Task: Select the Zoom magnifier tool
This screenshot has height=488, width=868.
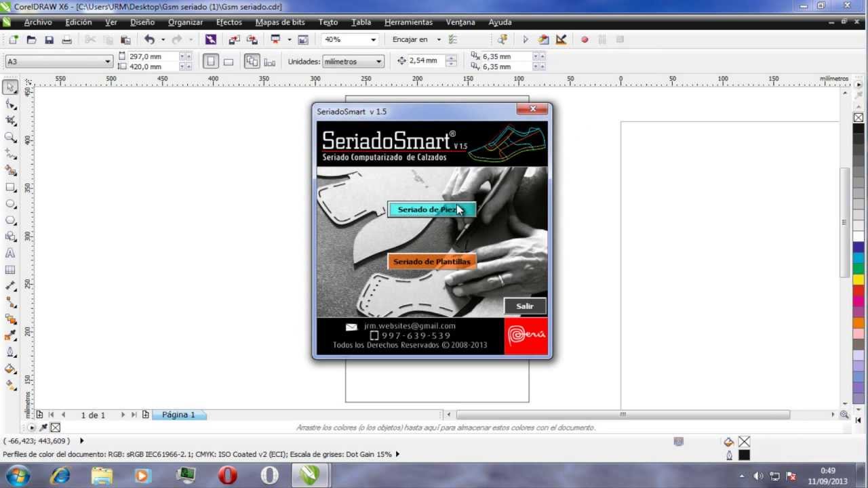Action: 10,138
